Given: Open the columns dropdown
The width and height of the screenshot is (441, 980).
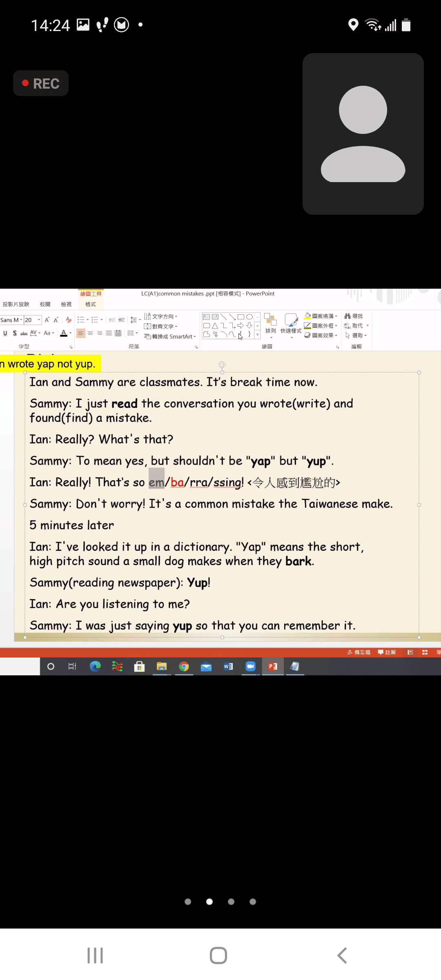Looking at the screenshot, I should (x=132, y=333).
